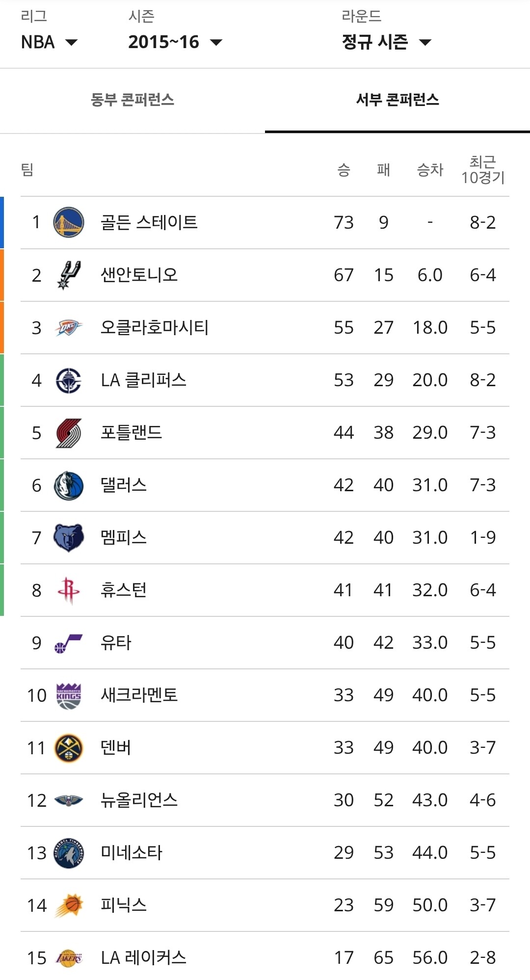Click the San Antonio Spurs logo
The height and width of the screenshot is (980, 530).
(69, 275)
